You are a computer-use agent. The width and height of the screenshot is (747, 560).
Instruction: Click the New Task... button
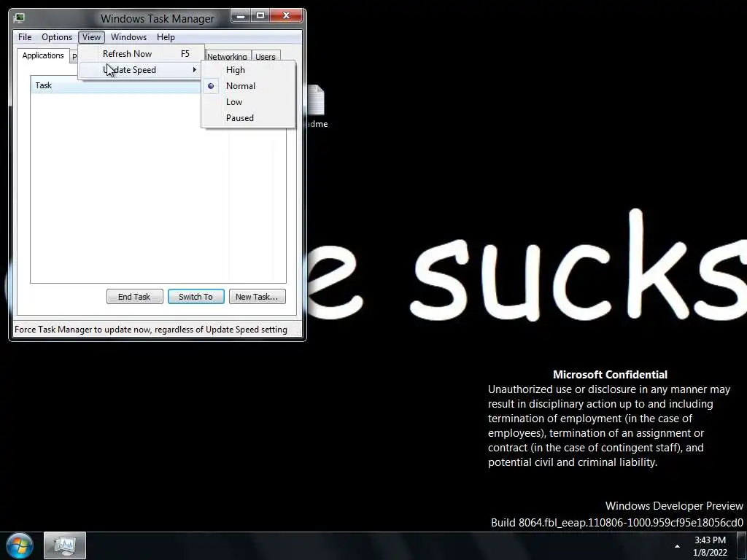(x=258, y=297)
